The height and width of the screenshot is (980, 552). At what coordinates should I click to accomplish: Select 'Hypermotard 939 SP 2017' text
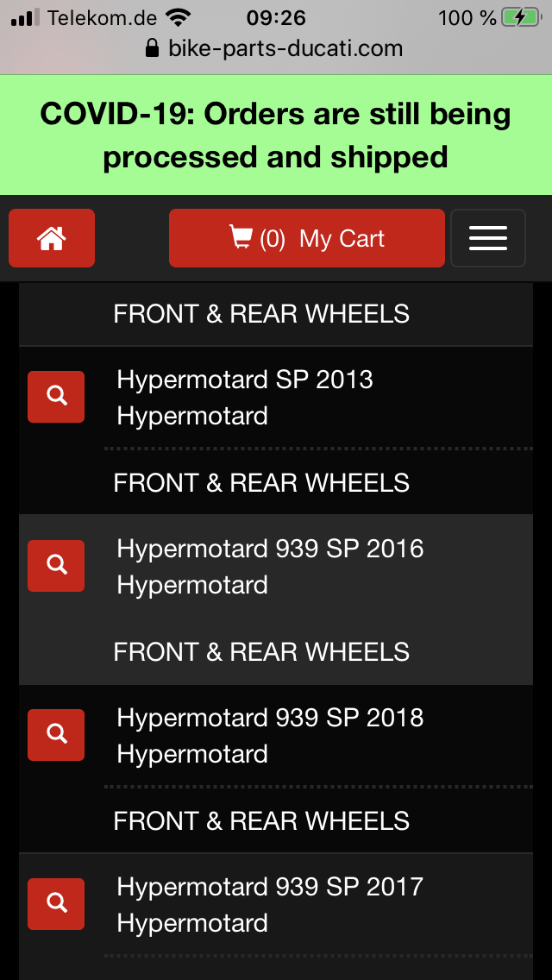(x=270, y=888)
